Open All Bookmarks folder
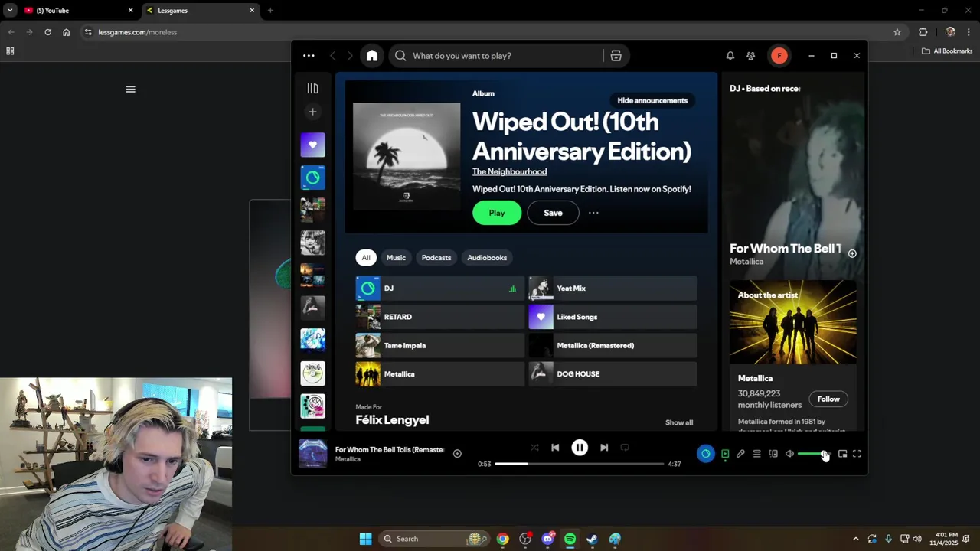Image resolution: width=980 pixels, height=551 pixels. [x=947, y=51]
